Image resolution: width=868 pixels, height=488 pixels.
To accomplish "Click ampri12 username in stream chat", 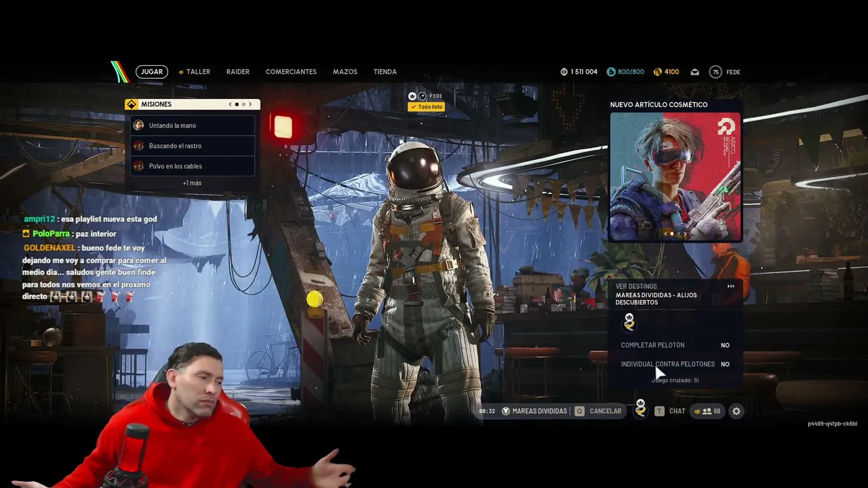I will [x=39, y=219].
